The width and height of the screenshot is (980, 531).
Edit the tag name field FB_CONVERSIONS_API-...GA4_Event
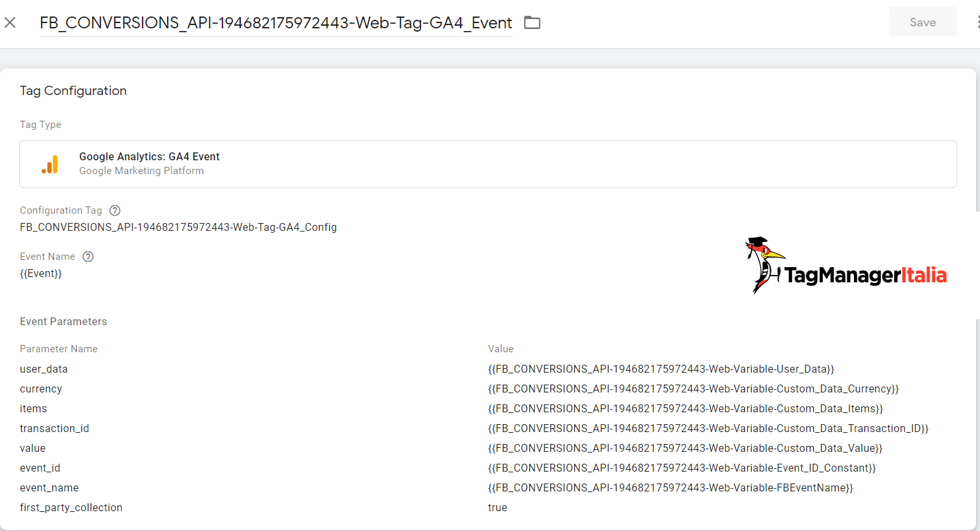point(276,22)
